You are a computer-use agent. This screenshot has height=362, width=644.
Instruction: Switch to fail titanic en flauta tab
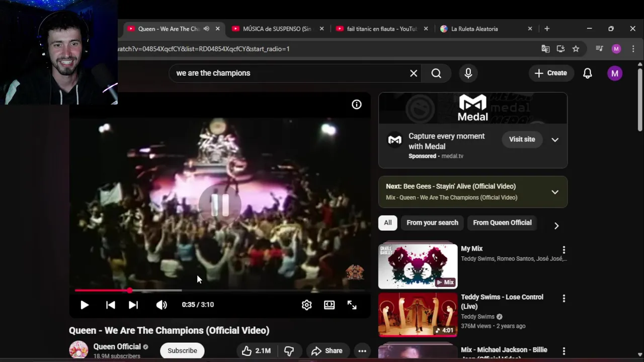382,29
